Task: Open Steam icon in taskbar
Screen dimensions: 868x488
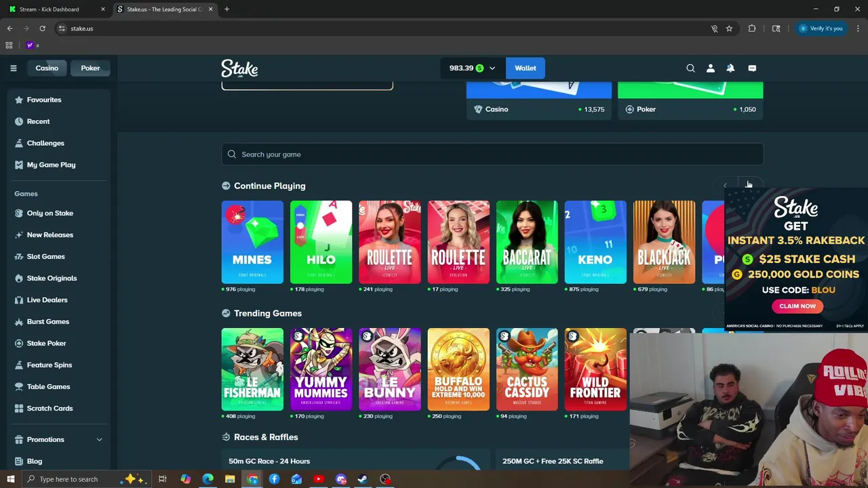Action: click(x=363, y=479)
